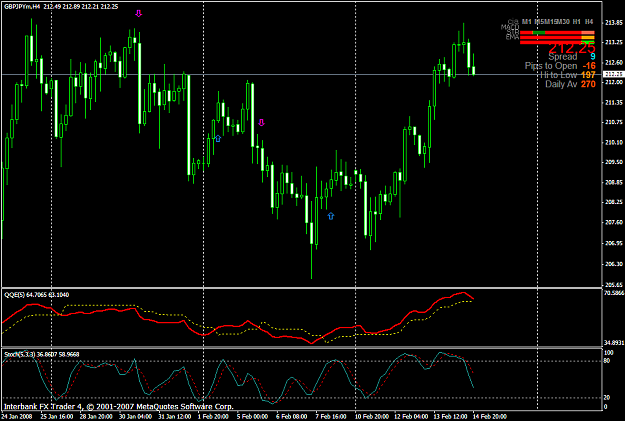
Task: Click the 31 Jan 12:00 time label
Action: click(x=174, y=416)
